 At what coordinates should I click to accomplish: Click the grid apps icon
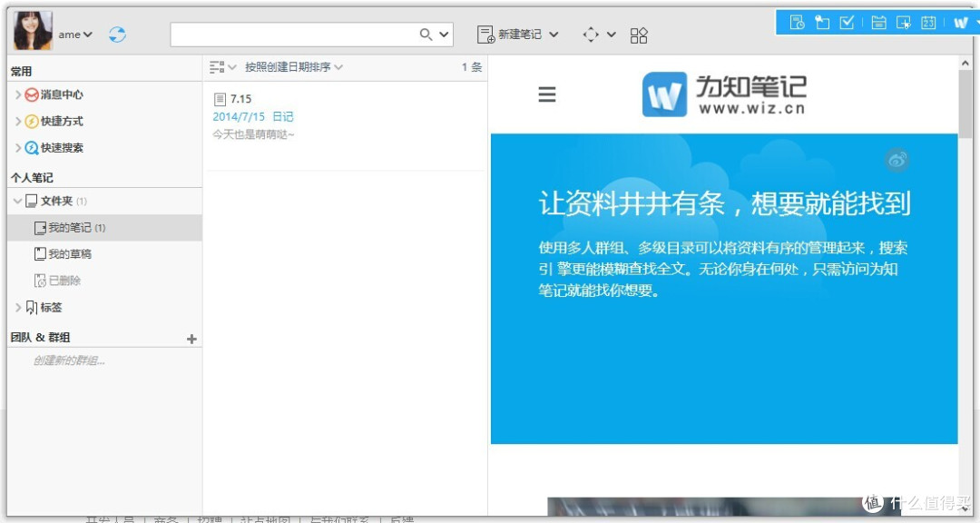click(639, 35)
